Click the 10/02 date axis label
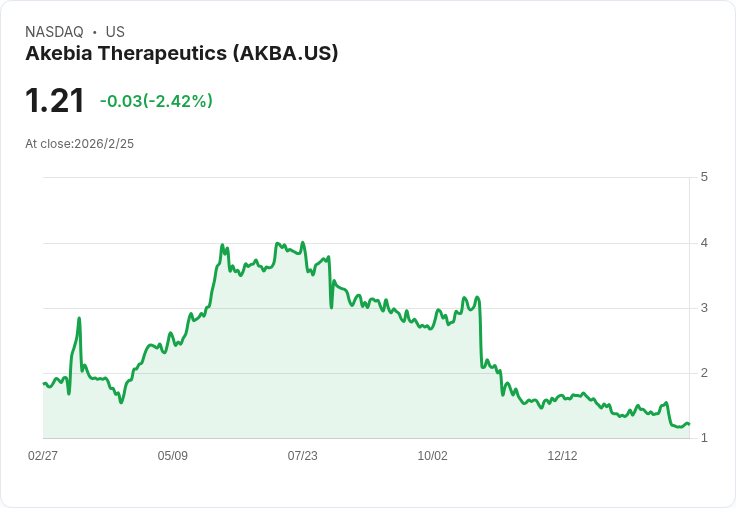This screenshot has height=508, width=736. pyautogui.click(x=432, y=455)
